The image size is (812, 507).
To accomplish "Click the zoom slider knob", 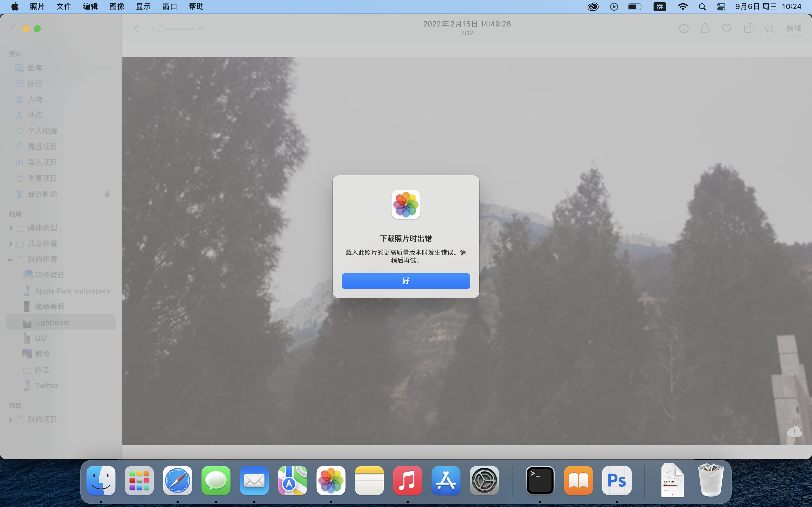I will coord(161,29).
